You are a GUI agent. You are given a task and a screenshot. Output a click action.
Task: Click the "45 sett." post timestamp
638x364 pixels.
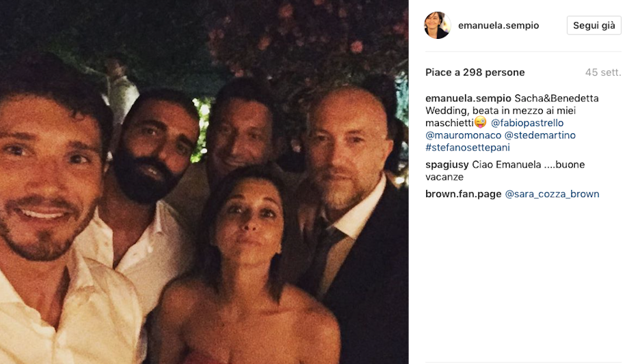(x=603, y=73)
